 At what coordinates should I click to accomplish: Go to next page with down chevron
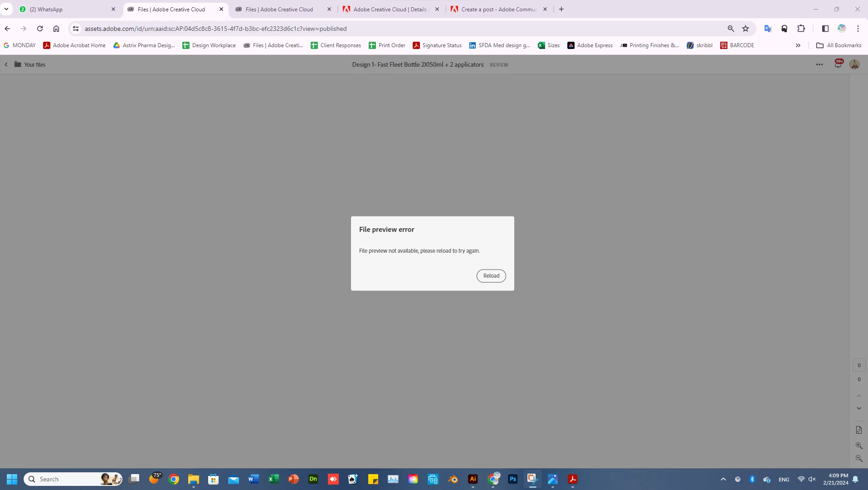[859, 408]
